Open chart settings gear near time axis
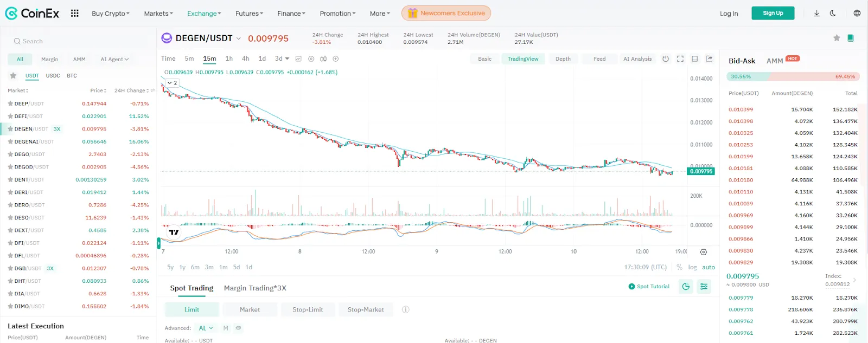 pos(704,252)
